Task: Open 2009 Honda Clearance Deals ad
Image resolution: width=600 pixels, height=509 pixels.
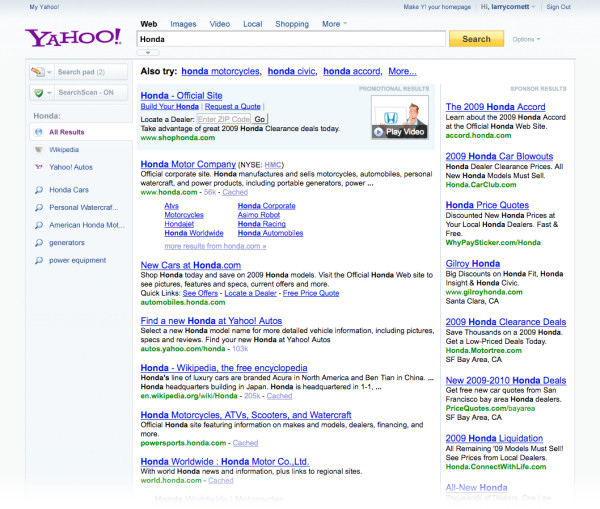Action: (506, 322)
